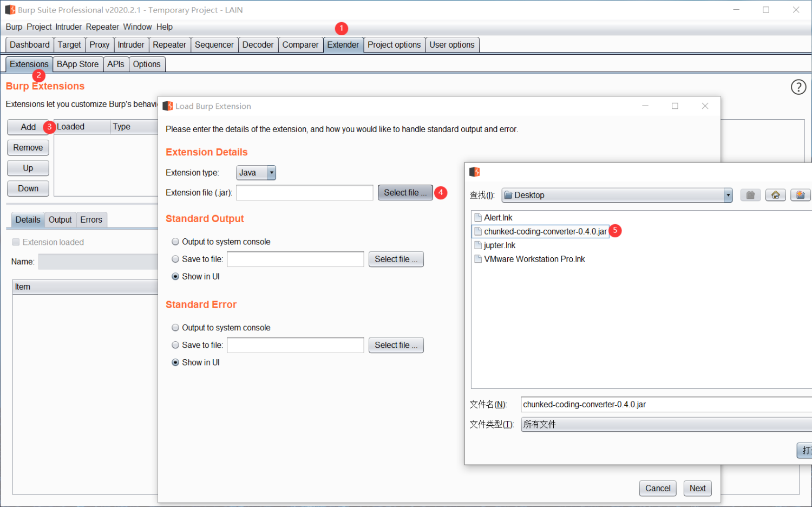The height and width of the screenshot is (507, 812).
Task: Show the Errors tab of extension
Action: coord(91,219)
